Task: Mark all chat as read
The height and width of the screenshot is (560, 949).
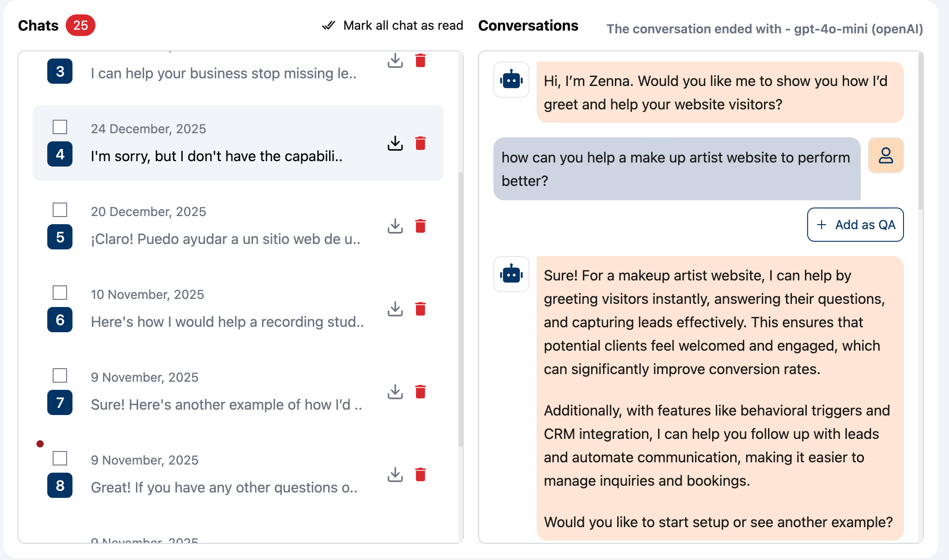Action: [403, 25]
